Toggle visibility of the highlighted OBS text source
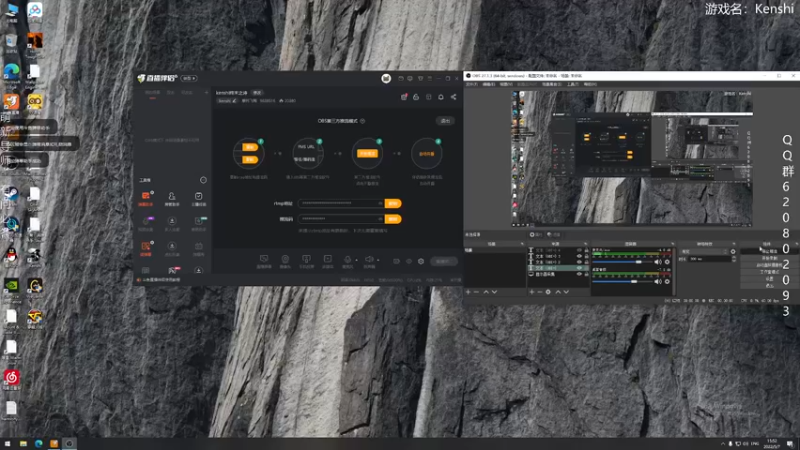800x450 pixels. (x=579, y=268)
